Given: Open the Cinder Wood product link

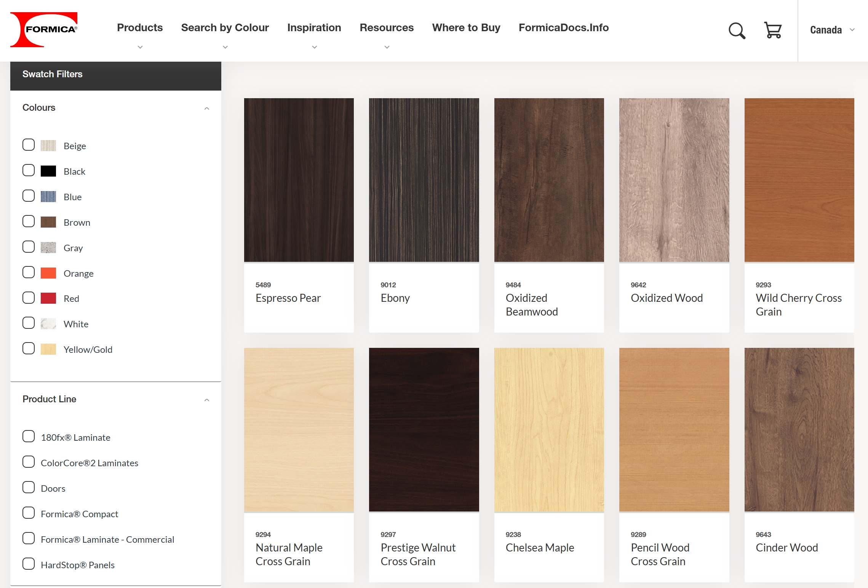Looking at the screenshot, I should point(787,548).
